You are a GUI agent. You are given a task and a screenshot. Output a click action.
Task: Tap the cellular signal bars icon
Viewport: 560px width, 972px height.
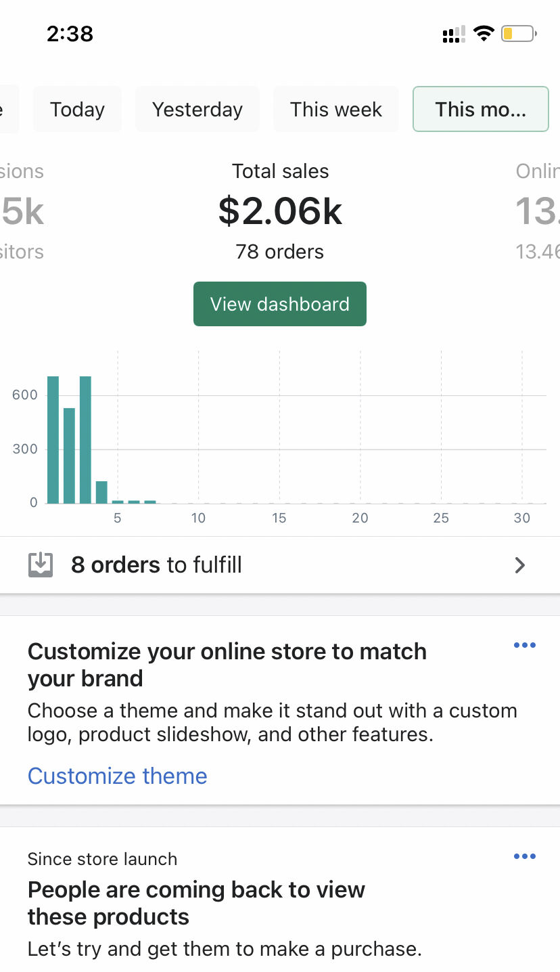454,34
